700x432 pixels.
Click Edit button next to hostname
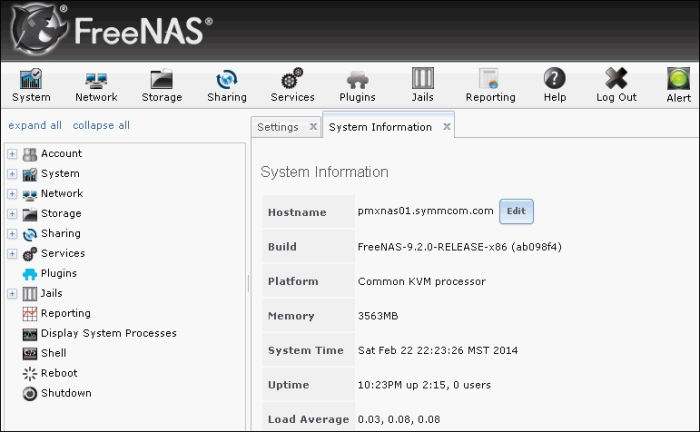(516, 211)
